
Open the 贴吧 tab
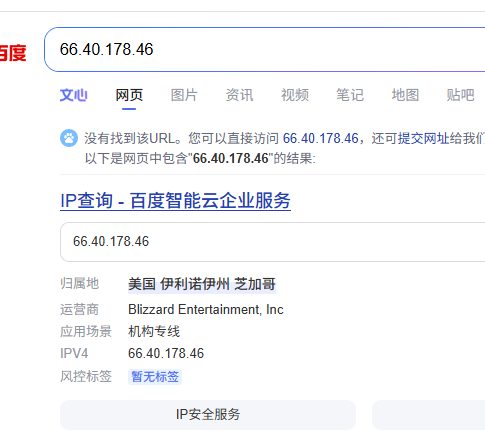[460, 95]
